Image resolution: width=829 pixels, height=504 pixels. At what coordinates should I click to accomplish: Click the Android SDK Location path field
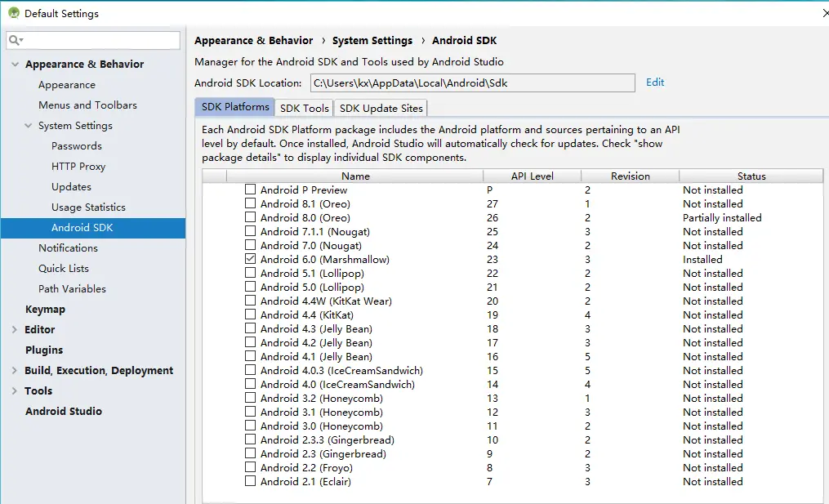(472, 83)
